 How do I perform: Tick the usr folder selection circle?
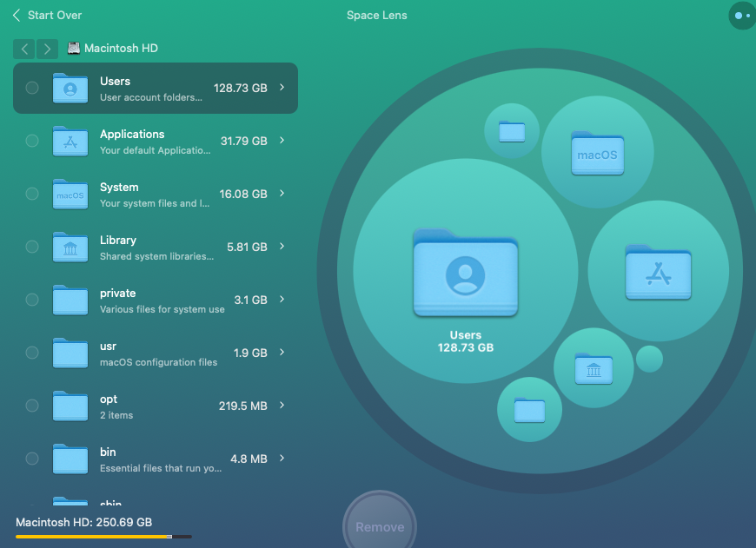tap(32, 353)
